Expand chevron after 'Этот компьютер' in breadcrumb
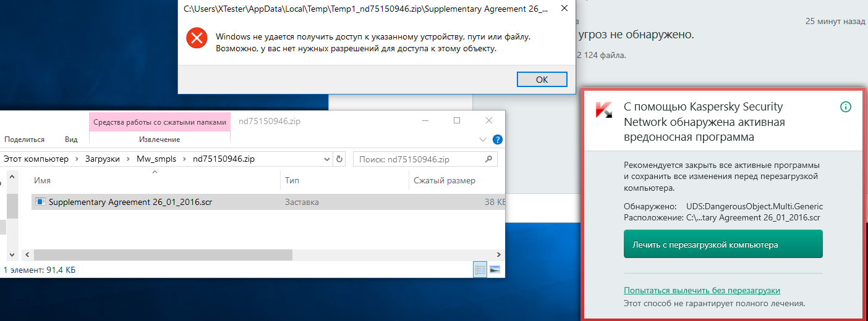This screenshot has height=321, width=868. (x=78, y=159)
